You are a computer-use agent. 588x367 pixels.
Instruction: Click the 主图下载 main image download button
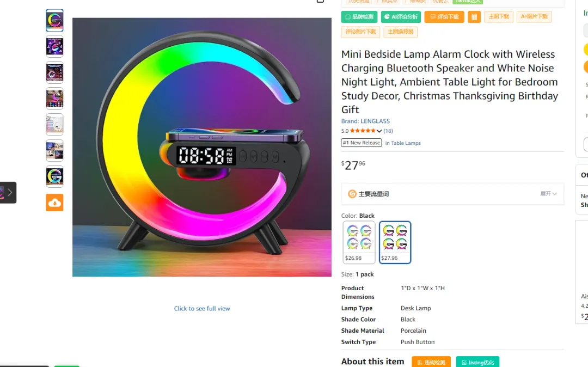coord(498,17)
